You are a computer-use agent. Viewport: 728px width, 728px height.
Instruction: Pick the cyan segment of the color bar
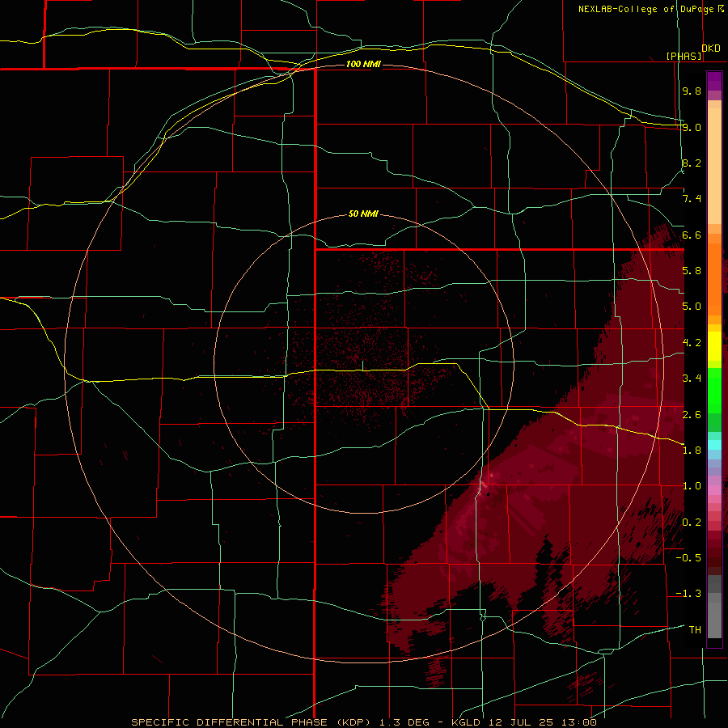[714, 444]
